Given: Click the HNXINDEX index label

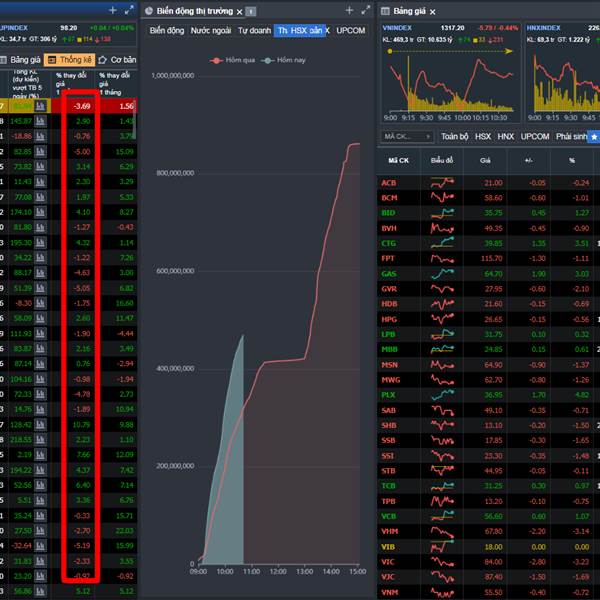Looking at the screenshot, I should point(543,28).
